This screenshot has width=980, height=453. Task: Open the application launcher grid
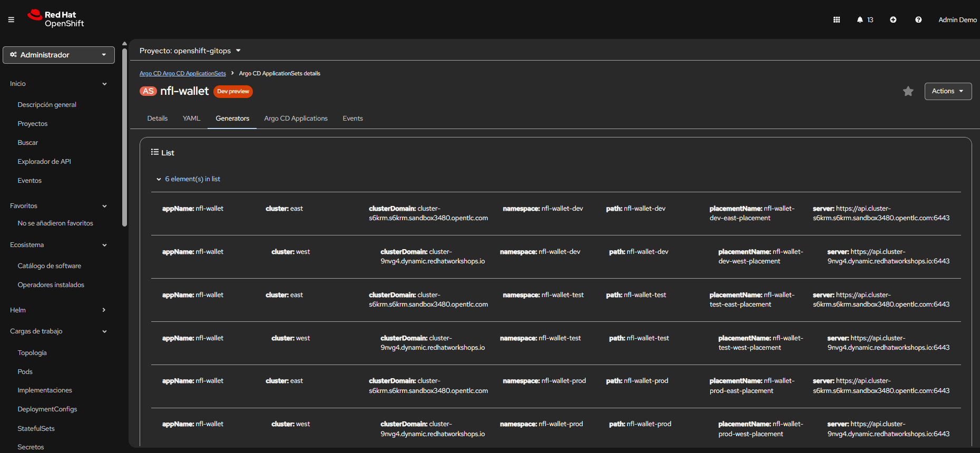coord(836,19)
